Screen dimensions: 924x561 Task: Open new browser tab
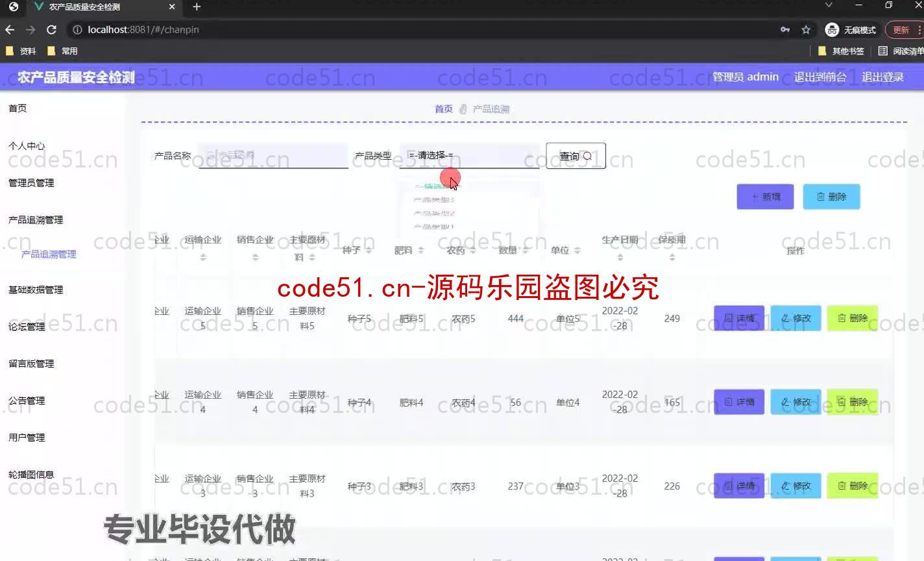(x=197, y=6)
